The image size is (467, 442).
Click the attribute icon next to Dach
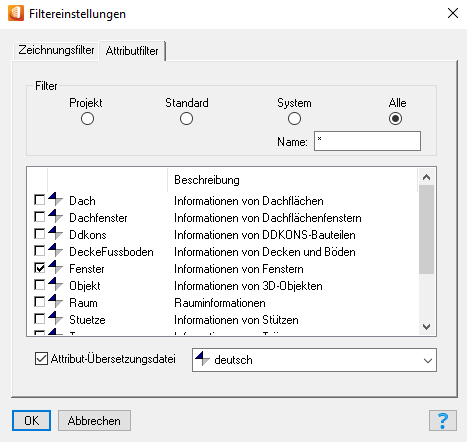pyautogui.click(x=55, y=199)
